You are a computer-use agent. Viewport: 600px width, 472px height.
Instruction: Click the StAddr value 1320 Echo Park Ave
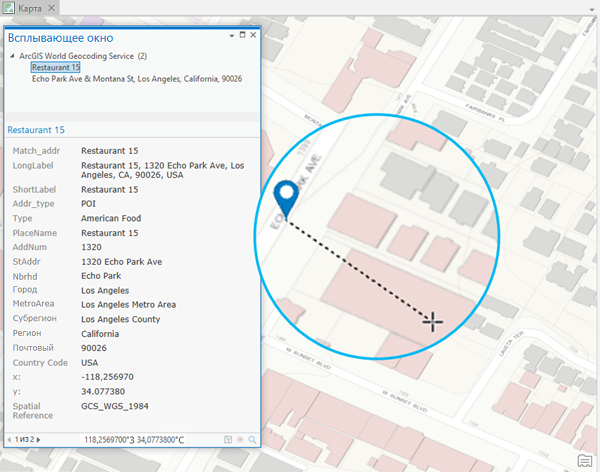[x=121, y=262]
